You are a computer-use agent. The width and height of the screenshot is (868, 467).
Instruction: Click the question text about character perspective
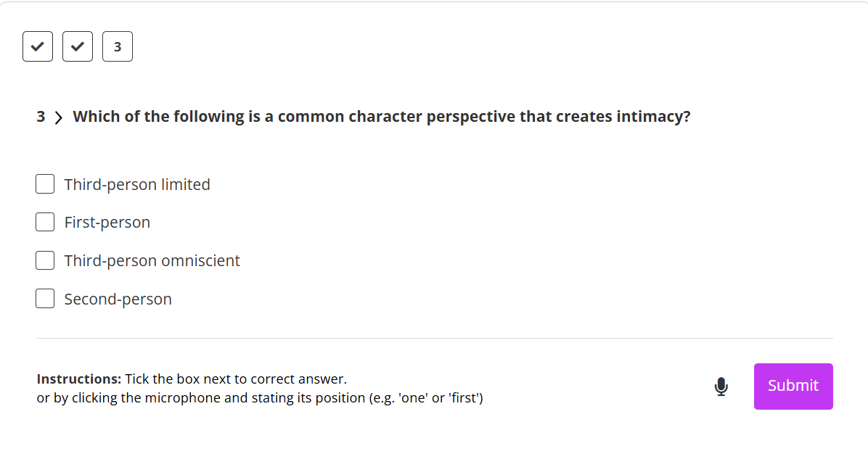(x=382, y=117)
